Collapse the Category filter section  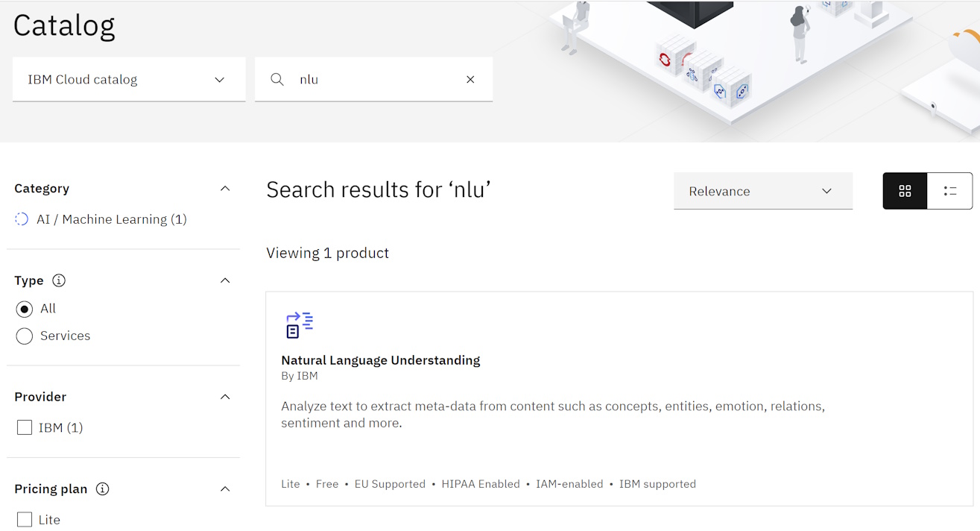click(x=225, y=189)
